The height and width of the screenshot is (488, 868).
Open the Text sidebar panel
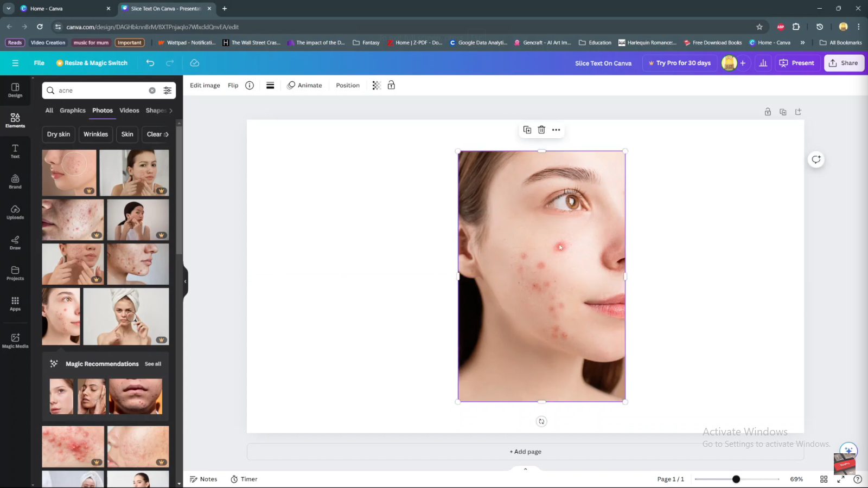point(15,151)
